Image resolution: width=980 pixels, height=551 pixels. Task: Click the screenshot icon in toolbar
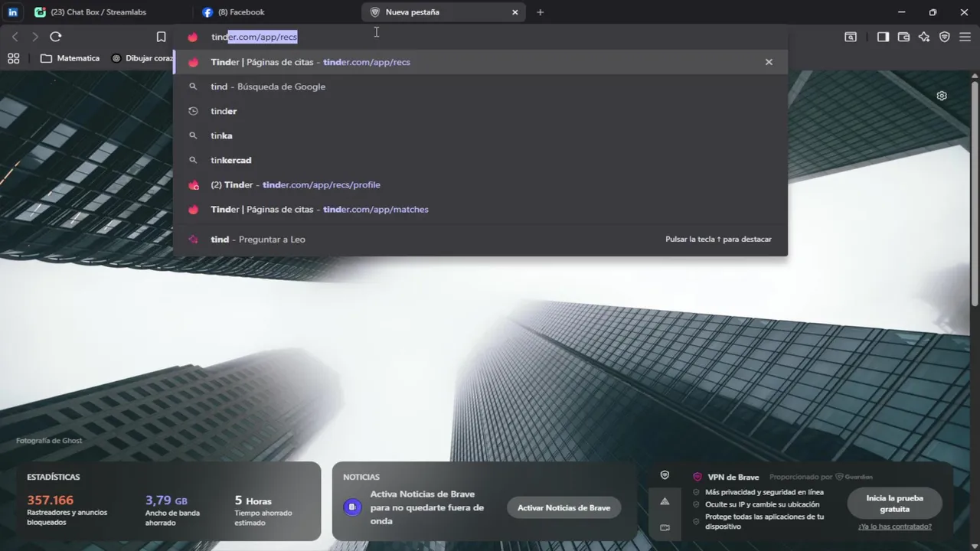click(851, 37)
